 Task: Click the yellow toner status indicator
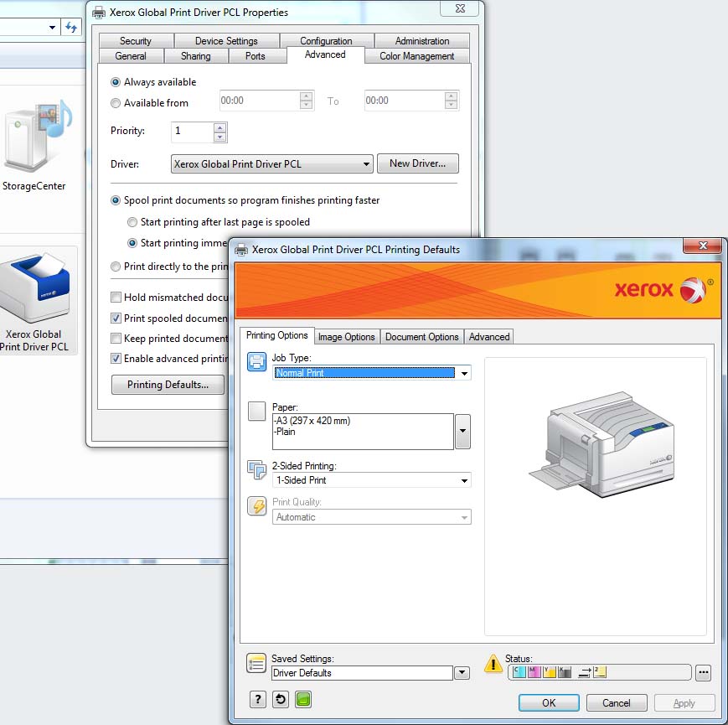[x=550, y=671]
